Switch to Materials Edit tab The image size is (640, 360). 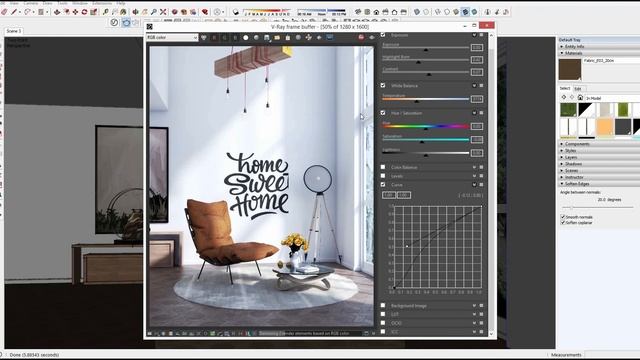(x=578, y=89)
